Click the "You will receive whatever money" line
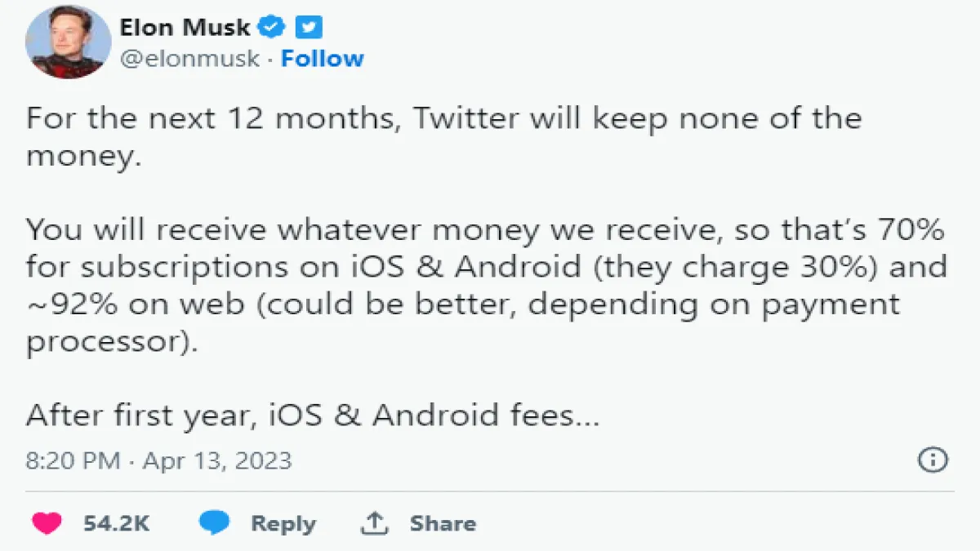This screenshot has width=980, height=551. 485,230
